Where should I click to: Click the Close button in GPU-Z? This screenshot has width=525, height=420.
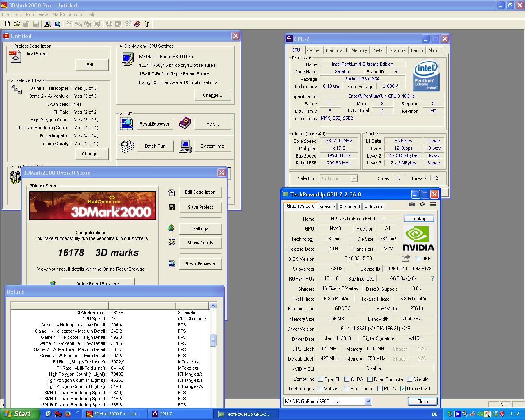tap(422, 402)
